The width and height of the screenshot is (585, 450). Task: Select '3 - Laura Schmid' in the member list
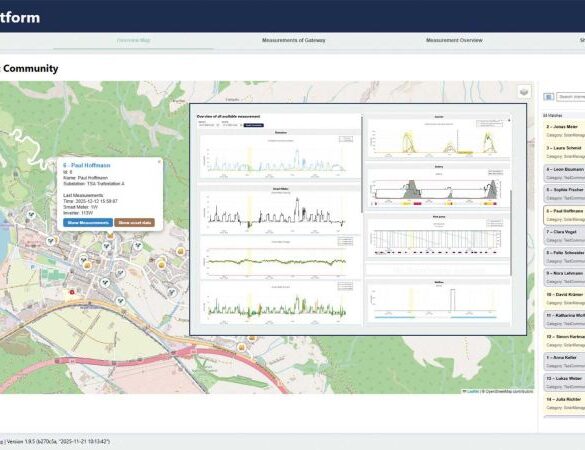[x=564, y=151]
